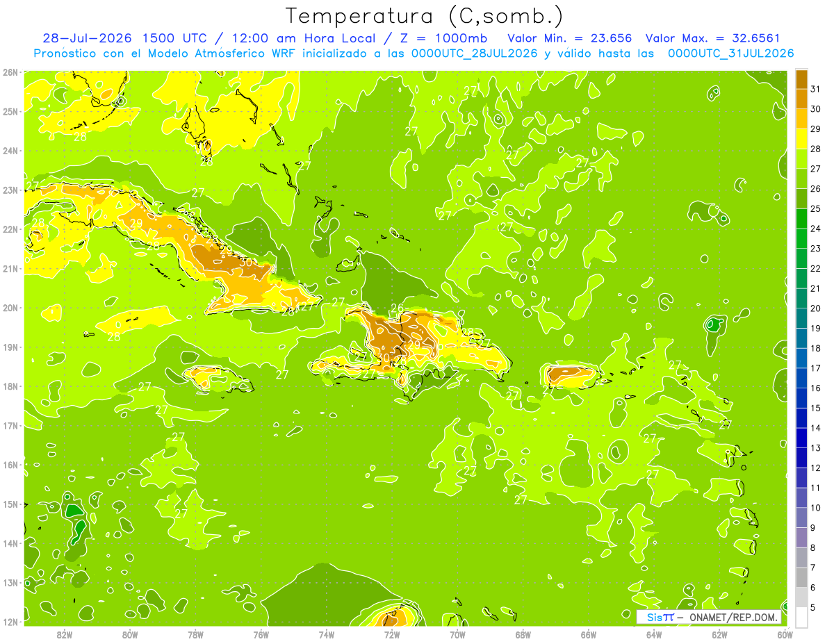834x644 pixels.
Task: Click the '60W' longitude axis label
Action: (785, 634)
